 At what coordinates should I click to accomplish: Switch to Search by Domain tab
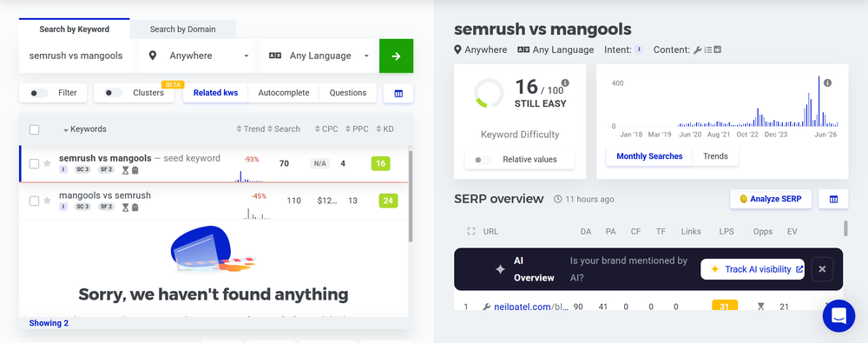coord(182,30)
